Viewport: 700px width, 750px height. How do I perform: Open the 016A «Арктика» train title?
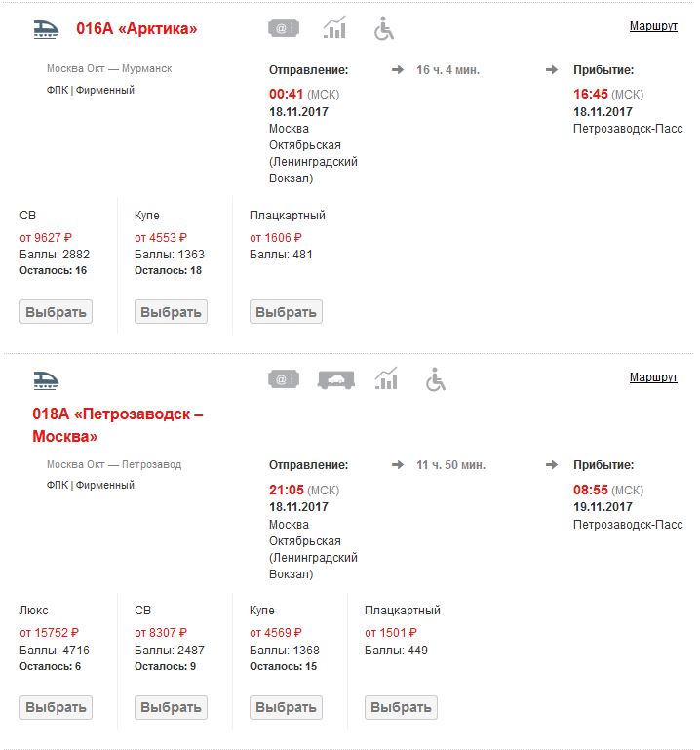pyautogui.click(x=136, y=29)
